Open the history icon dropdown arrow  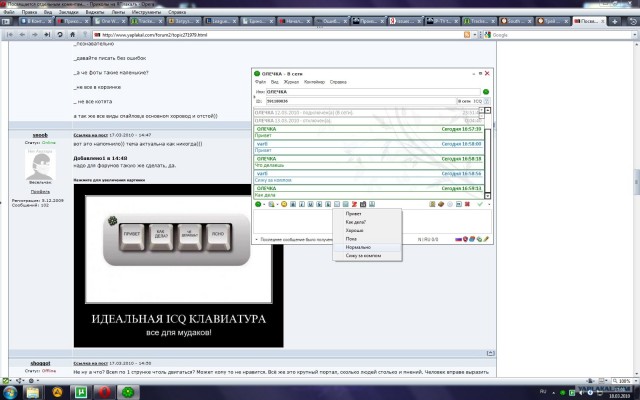click(277, 204)
